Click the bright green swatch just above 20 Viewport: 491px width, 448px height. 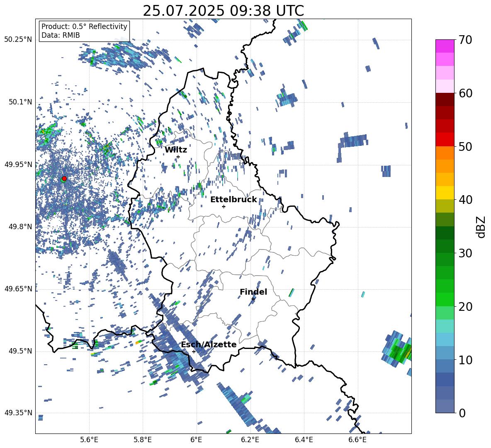[445, 299]
